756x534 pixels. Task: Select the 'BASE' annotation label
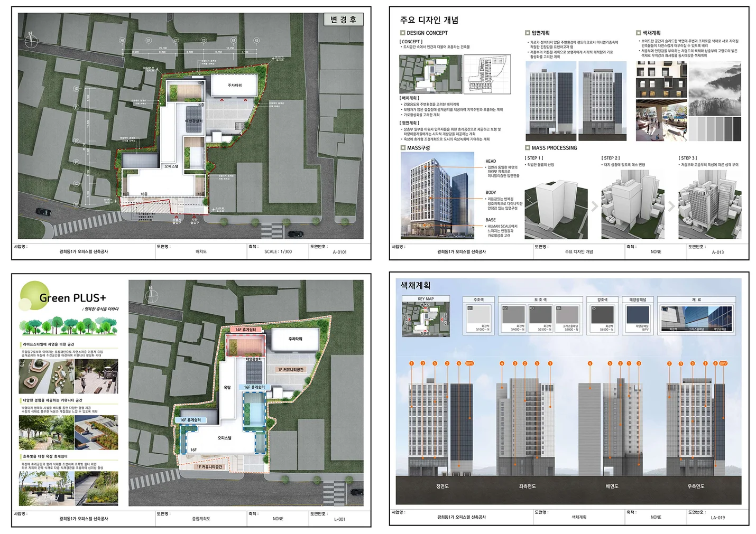pos(491,220)
